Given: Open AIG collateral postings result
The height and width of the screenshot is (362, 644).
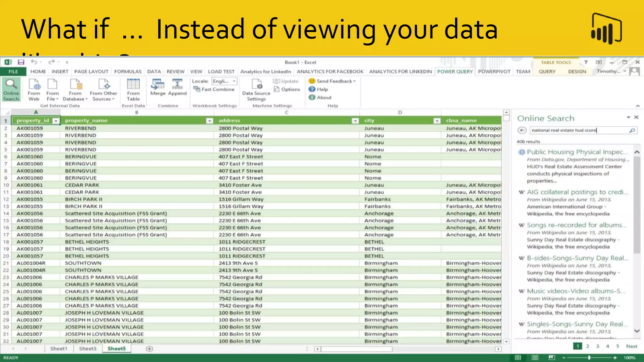Looking at the screenshot, I should [577, 192].
